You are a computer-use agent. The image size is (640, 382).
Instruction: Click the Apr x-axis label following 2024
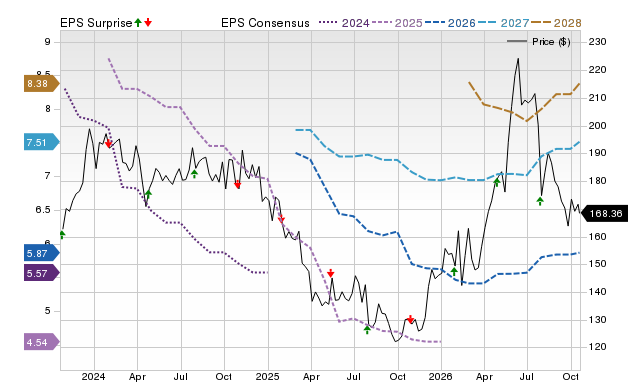[x=137, y=376]
